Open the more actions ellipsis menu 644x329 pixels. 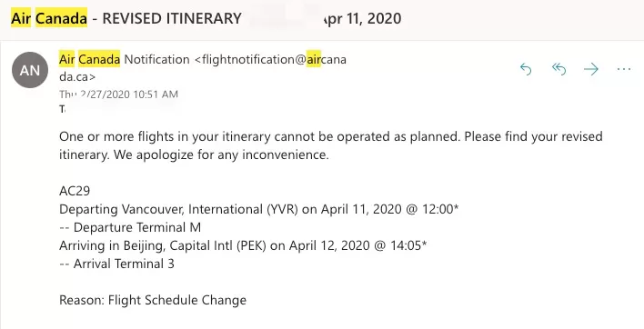click(624, 69)
